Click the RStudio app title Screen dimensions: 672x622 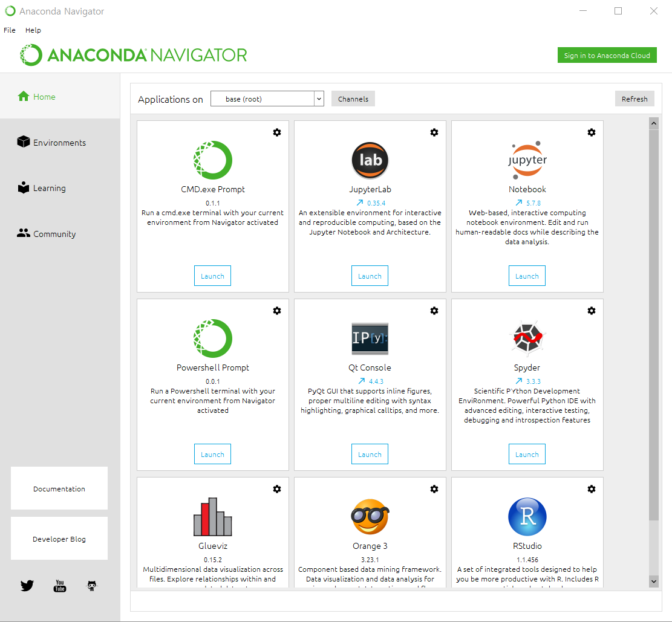(x=527, y=546)
